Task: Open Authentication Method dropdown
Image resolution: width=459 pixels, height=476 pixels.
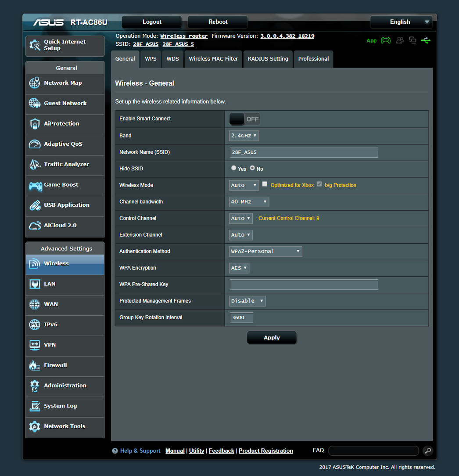Action: pyautogui.click(x=265, y=251)
